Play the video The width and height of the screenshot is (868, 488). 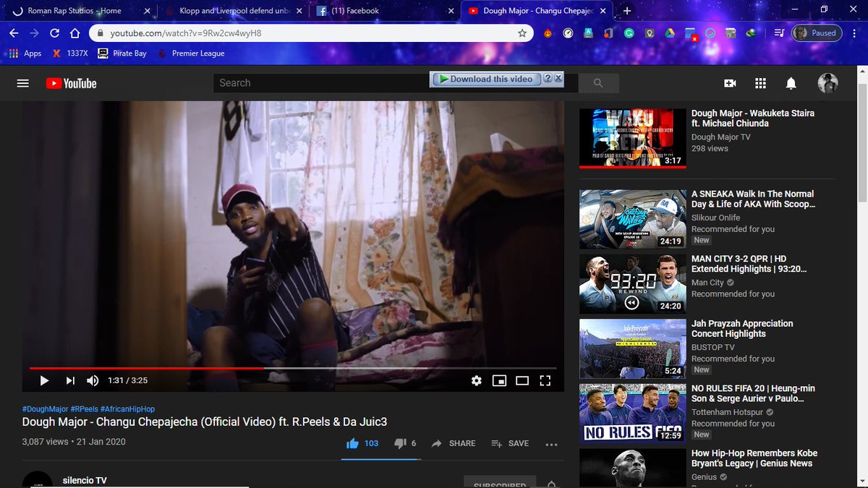[44, 380]
